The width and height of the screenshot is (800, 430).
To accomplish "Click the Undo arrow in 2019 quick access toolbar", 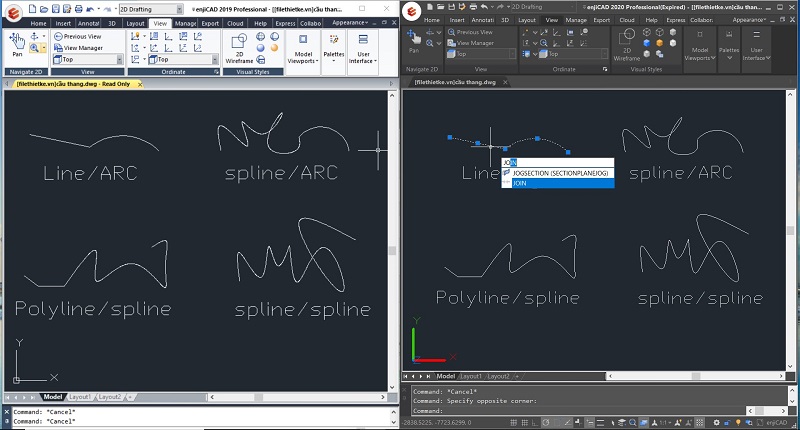I will pos(90,9).
